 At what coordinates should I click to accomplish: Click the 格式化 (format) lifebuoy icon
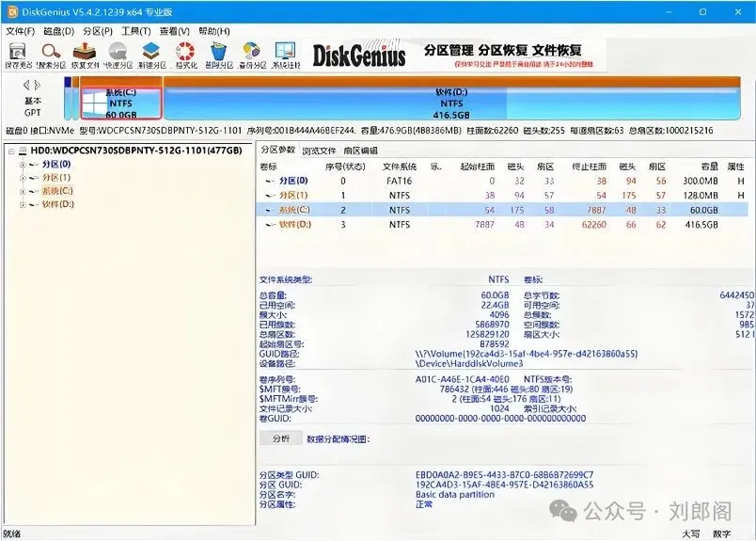tap(185, 51)
